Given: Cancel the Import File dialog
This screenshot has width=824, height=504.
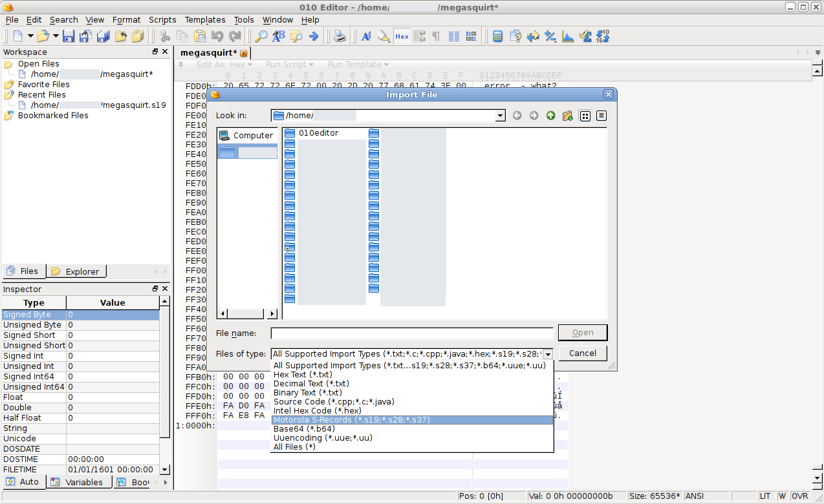Looking at the screenshot, I should [x=583, y=353].
